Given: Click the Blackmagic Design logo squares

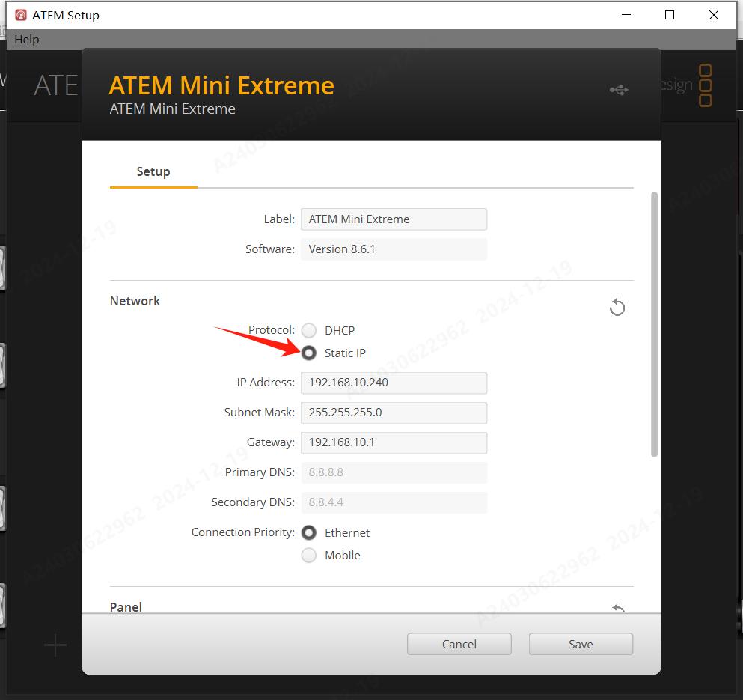Looking at the screenshot, I should tap(706, 85).
